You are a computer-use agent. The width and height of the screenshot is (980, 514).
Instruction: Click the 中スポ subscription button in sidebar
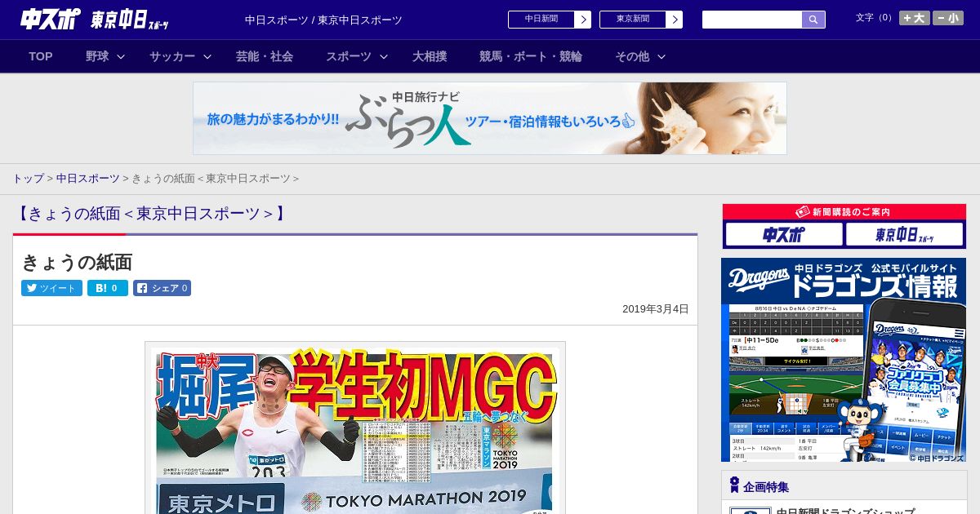coord(783,235)
